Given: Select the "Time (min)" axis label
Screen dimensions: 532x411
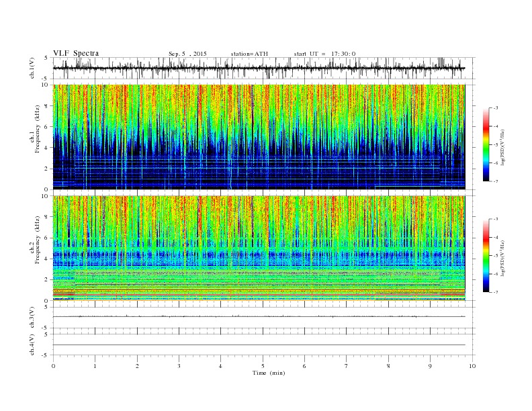Looking at the screenshot, I should pyautogui.click(x=269, y=373).
